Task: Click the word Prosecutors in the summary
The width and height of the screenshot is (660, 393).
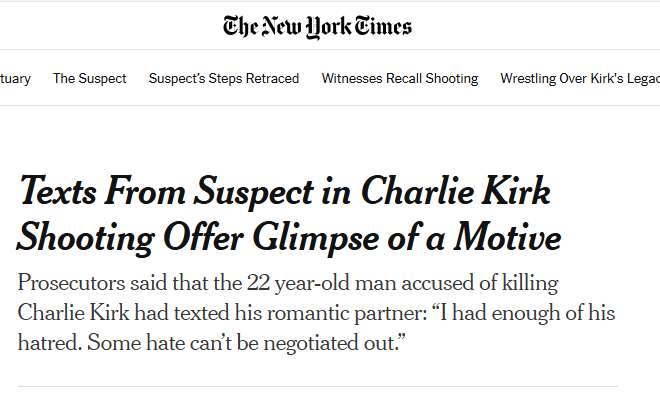Action: (71, 283)
